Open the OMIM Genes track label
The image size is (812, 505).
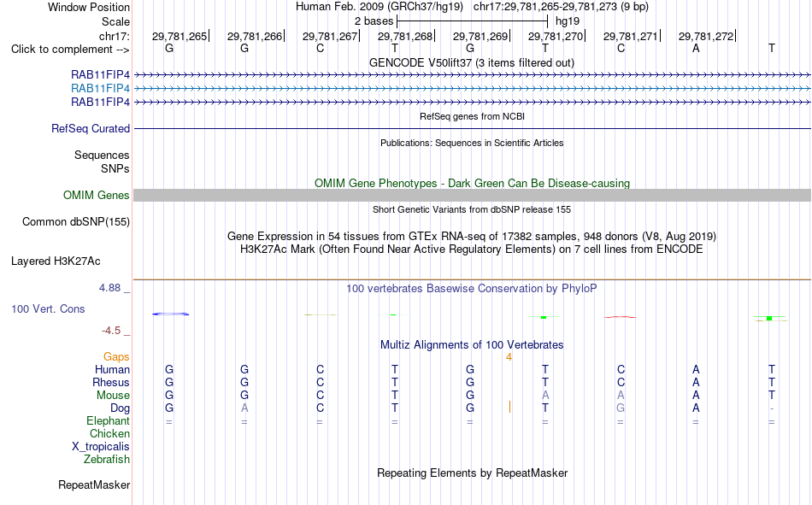click(97, 196)
